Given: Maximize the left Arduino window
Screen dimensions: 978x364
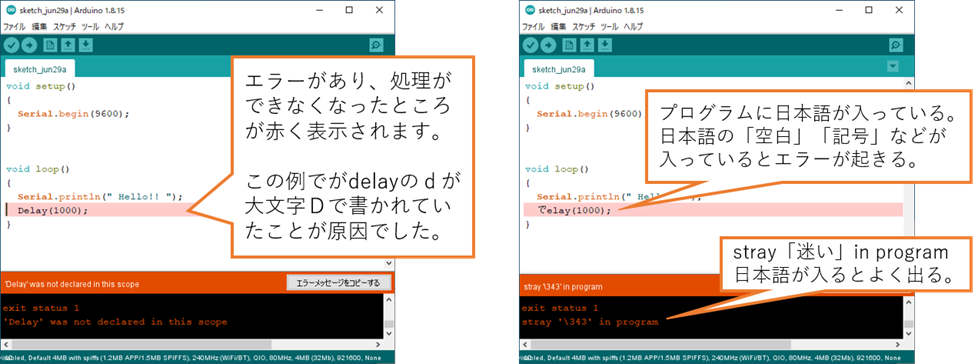Looking at the screenshot, I should click(349, 10).
